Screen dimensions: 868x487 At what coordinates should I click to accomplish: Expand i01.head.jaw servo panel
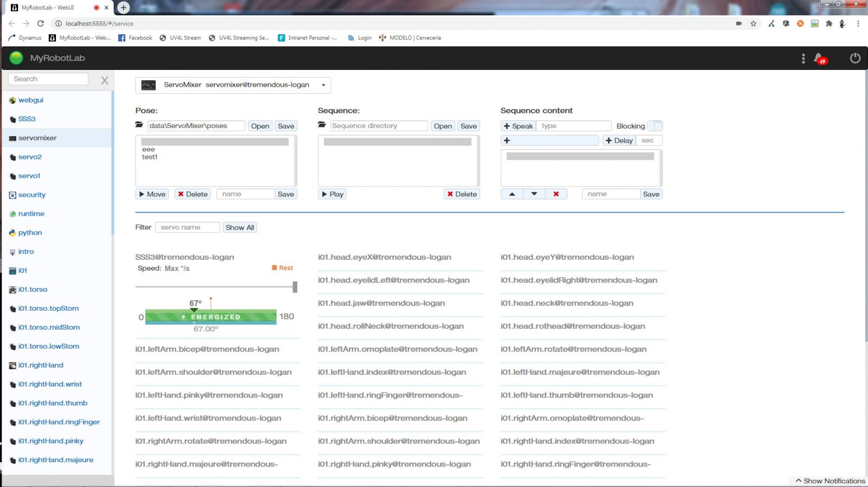tap(381, 303)
